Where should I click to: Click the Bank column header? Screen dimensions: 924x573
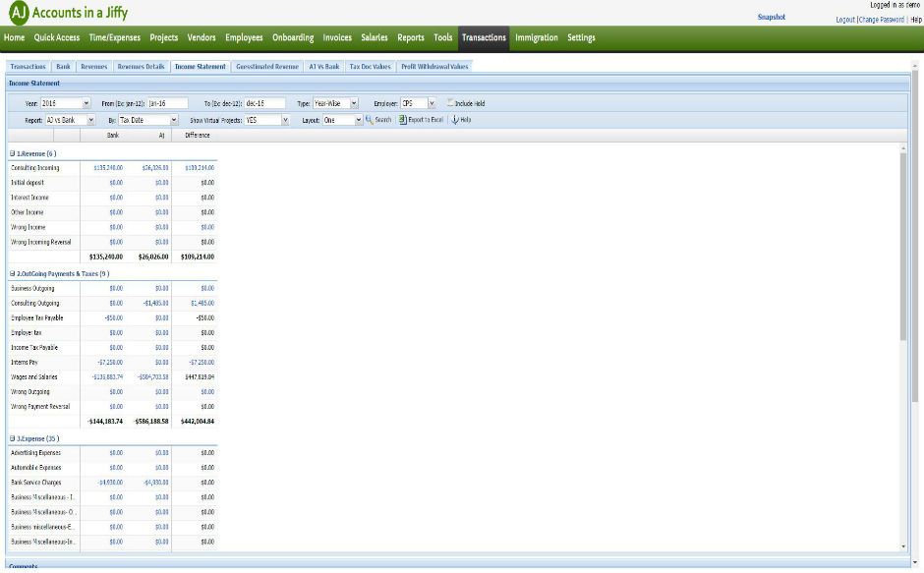[x=113, y=135]
